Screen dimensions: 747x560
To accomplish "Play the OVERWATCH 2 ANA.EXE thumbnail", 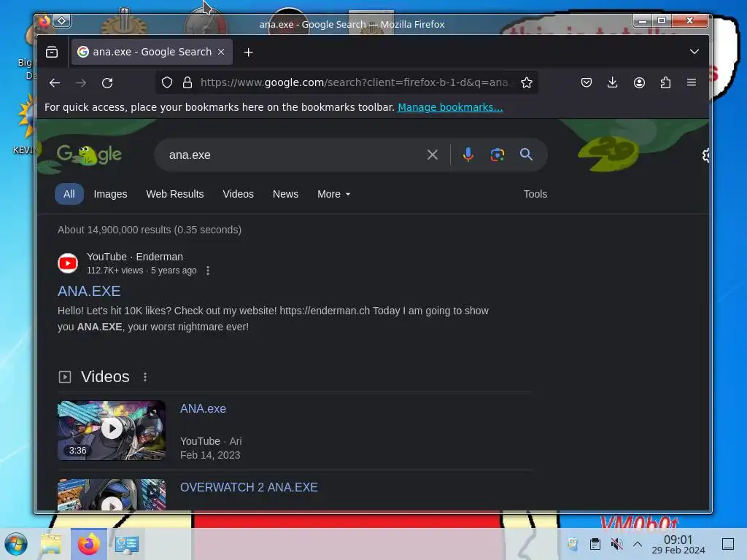I will pyautogui.click(x=112, y=495).
